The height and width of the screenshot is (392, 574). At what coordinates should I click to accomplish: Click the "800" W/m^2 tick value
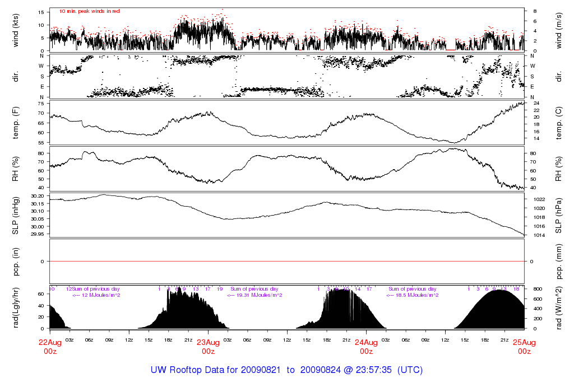click(x=538, y=289)
